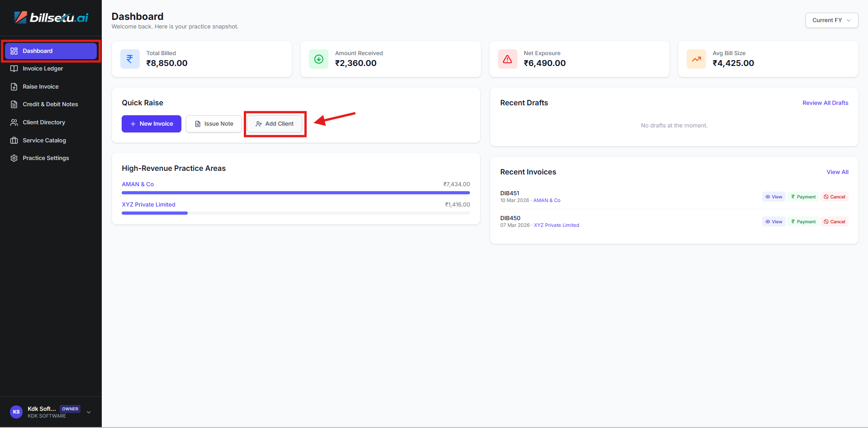Cancel invoice DIB450
The image size is (868, 428).
(834, 222)
